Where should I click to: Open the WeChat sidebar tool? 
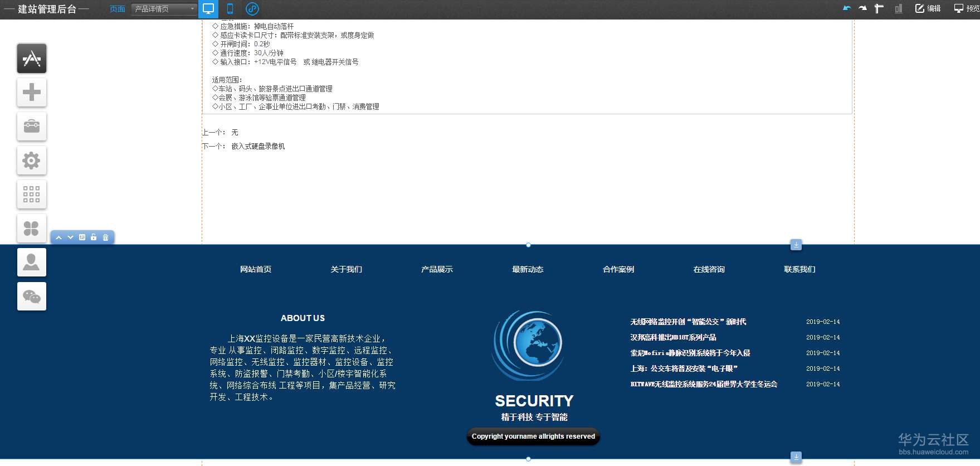tap(32, 297)
